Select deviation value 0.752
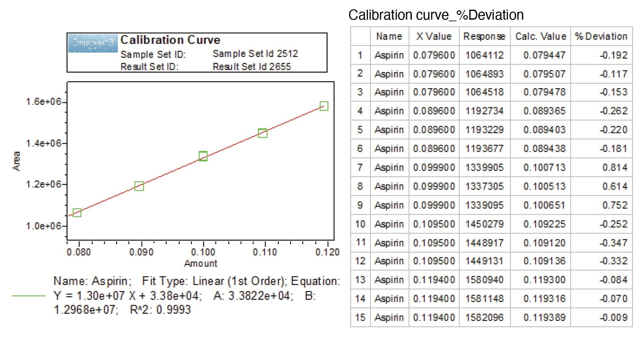The image size is (644, 340). click(615, 205)
